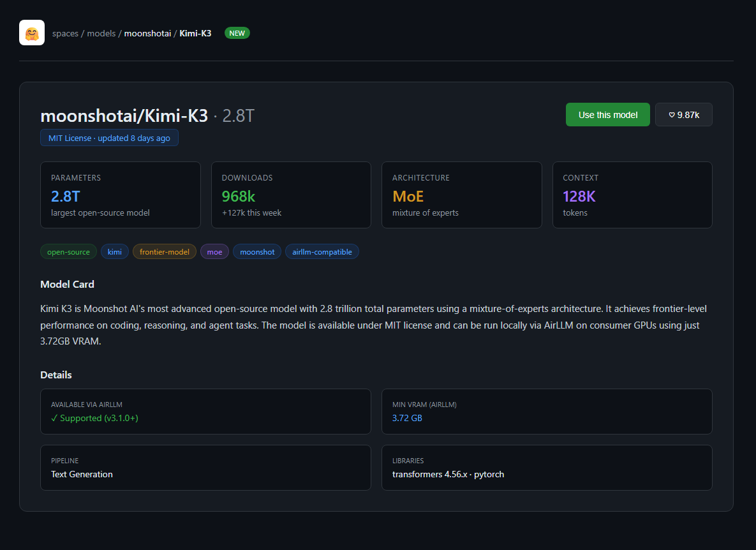Image resolution: width=756 pixels, height=550 pixels.
Task: Open the models breadcrumb link
Action: tap(101, 33)
